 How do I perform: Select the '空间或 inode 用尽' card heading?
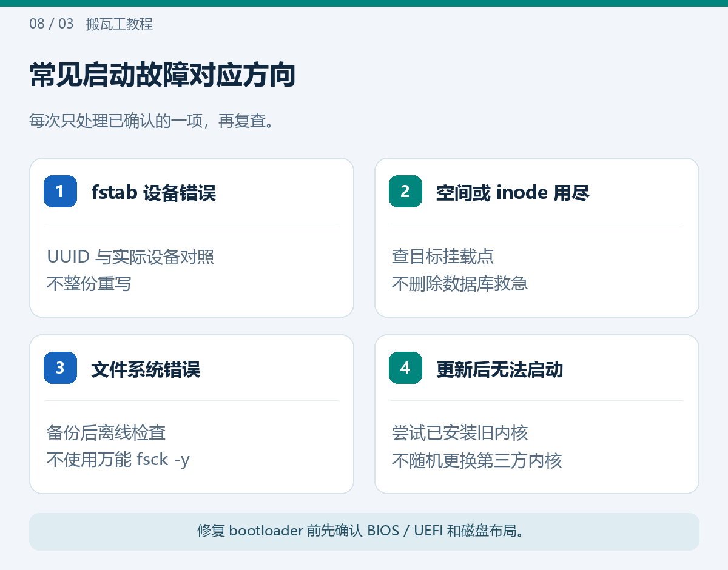pos(513,193)
